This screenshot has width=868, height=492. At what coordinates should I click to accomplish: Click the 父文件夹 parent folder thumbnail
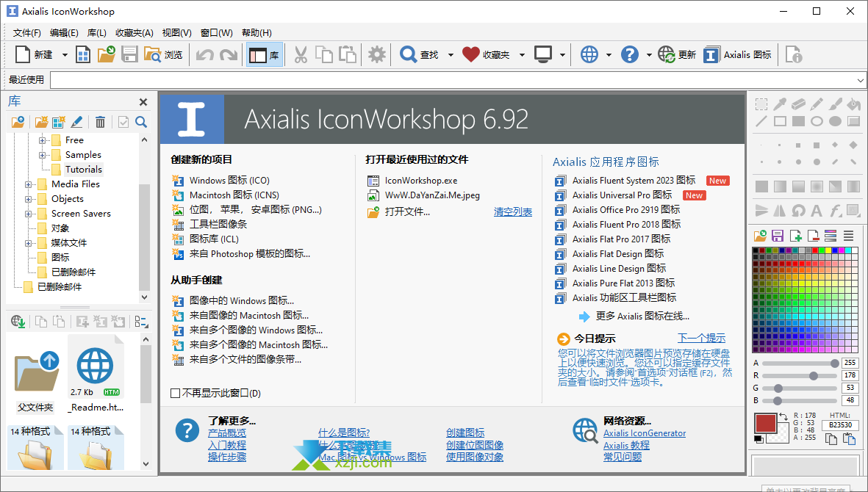[x=36, y=381]
